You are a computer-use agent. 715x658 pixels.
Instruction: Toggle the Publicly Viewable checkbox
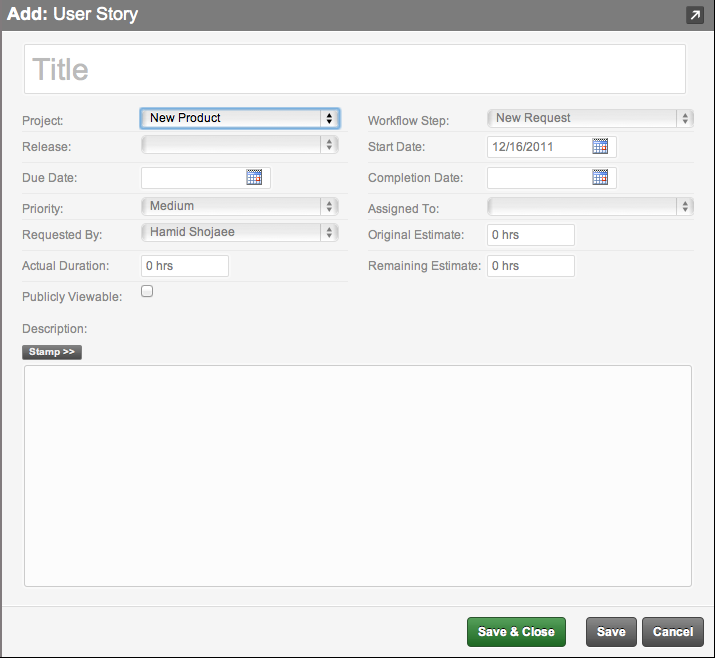pyautogui.click(x=147, y=291)
